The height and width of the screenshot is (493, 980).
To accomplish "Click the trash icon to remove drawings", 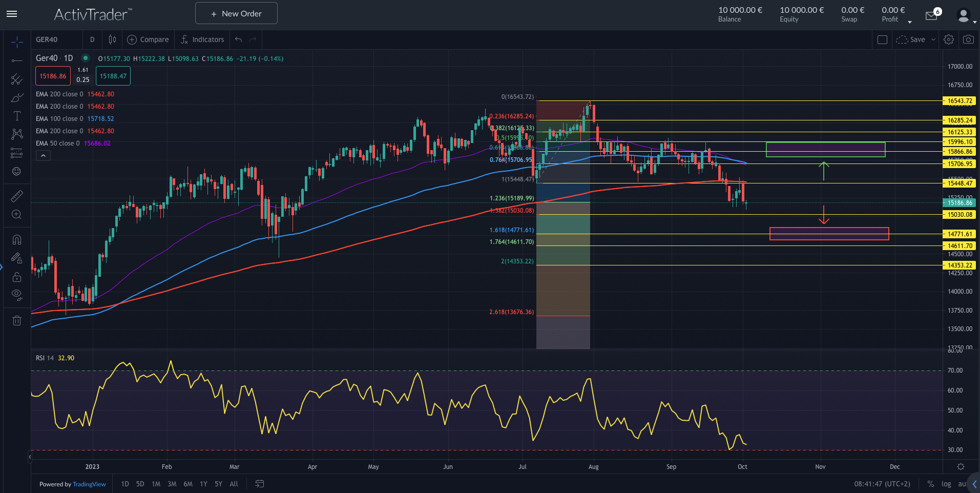I will coord(17,320).
